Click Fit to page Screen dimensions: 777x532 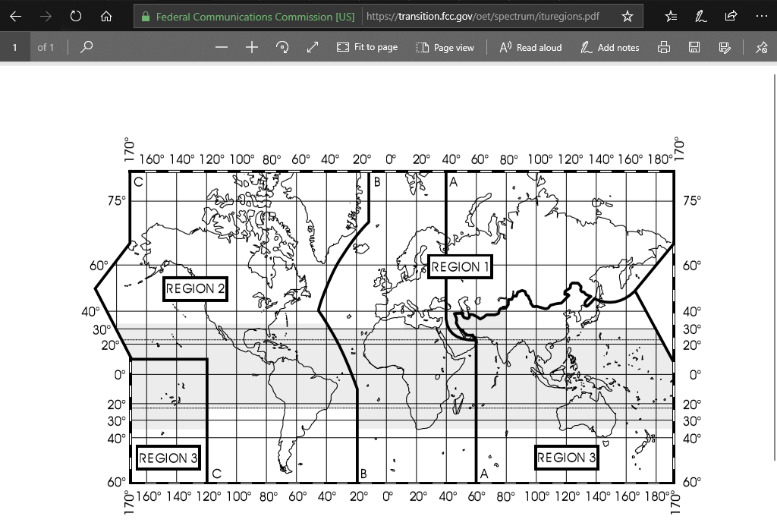pos(367,47)
